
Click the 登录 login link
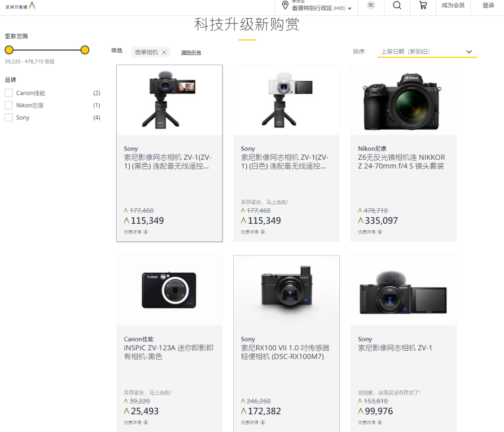click(x=488, y=6)
